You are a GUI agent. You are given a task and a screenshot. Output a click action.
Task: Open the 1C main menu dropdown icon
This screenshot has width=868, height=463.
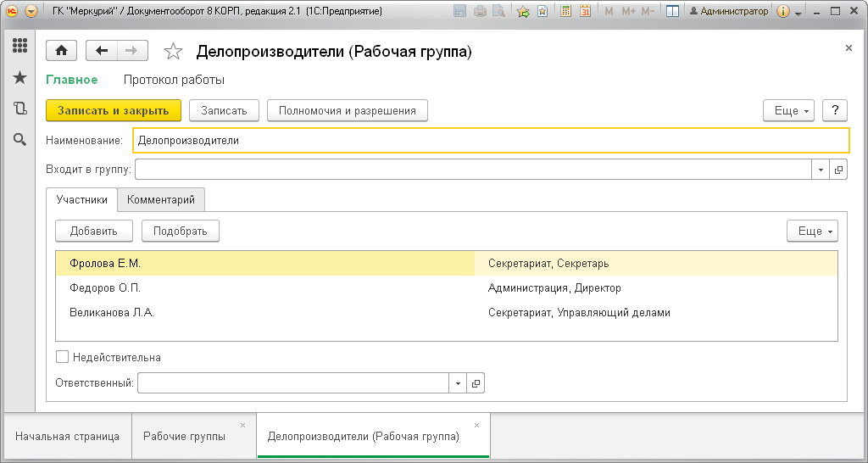coord(31,11)
